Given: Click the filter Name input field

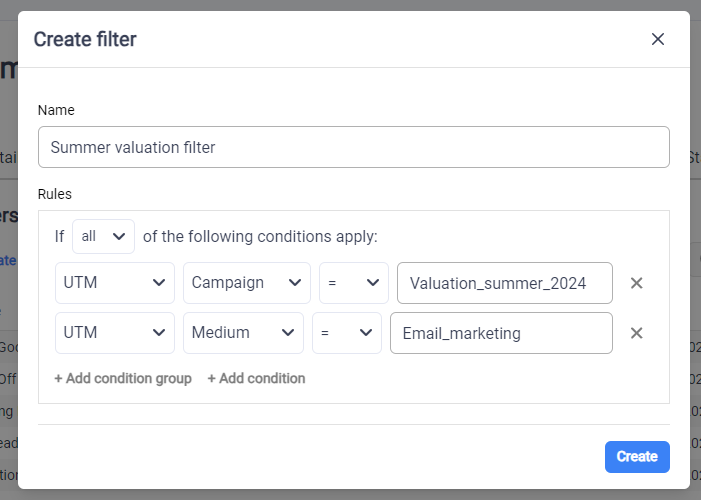Looking at the screenshot, I should click(x=353, y=147).
